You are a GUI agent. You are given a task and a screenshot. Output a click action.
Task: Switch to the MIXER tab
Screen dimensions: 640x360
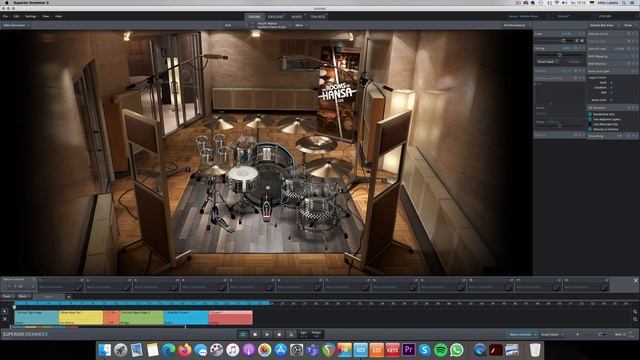(296, 17)
